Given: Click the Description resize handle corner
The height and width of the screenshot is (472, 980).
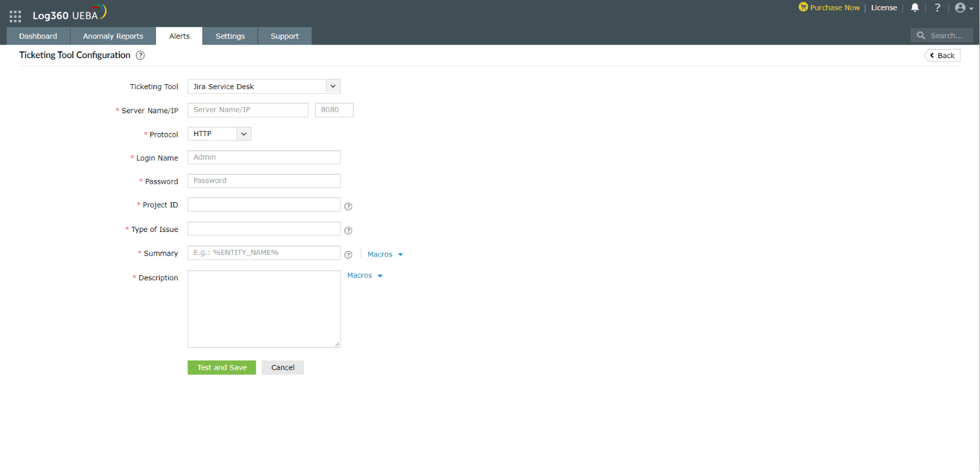Looking at the screenshot, I should coord(337,344).
